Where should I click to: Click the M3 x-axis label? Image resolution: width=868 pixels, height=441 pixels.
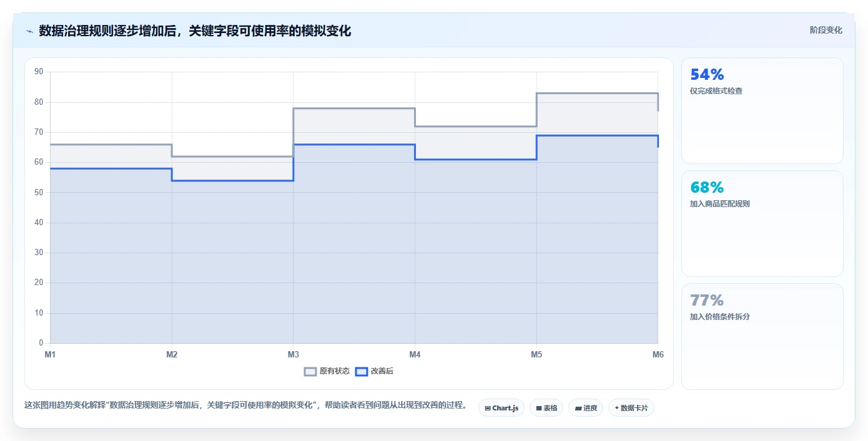[x=293, y=354]
